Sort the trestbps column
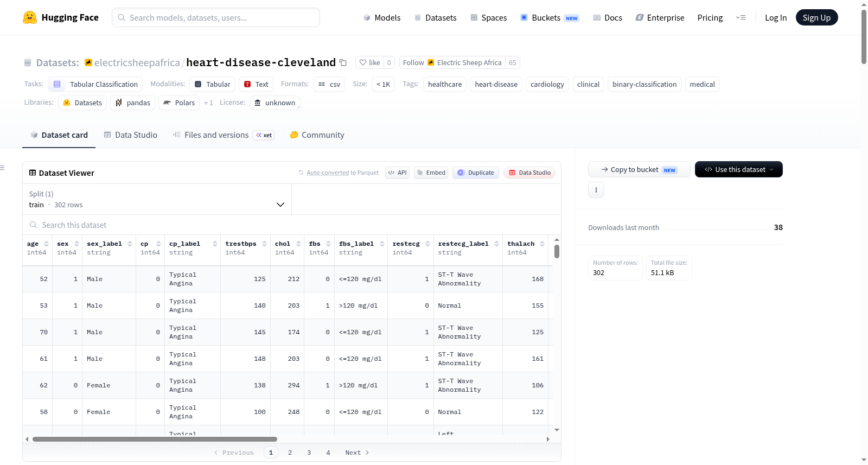The width and height of the screenshot is (868, 465). click(264, 244)
